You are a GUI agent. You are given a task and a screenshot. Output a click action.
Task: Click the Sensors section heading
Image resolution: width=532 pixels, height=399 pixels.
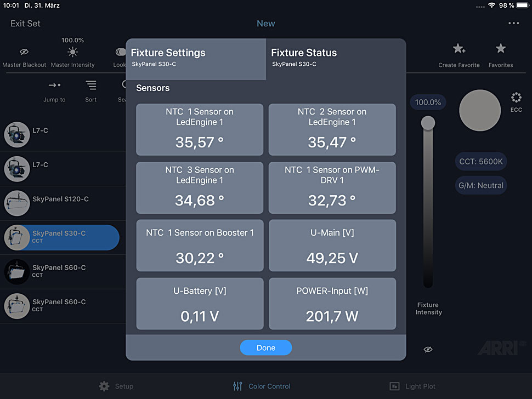[x=152, y=88]
